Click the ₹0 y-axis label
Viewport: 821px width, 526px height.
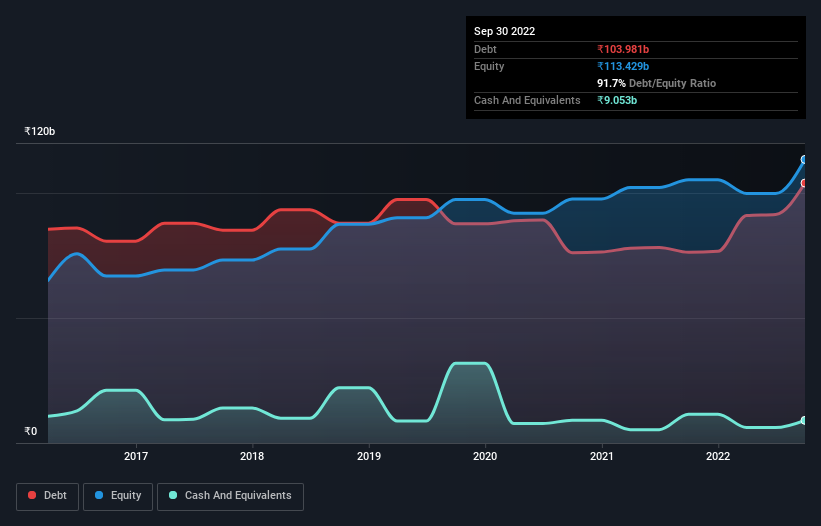click(x=30, y=431)
